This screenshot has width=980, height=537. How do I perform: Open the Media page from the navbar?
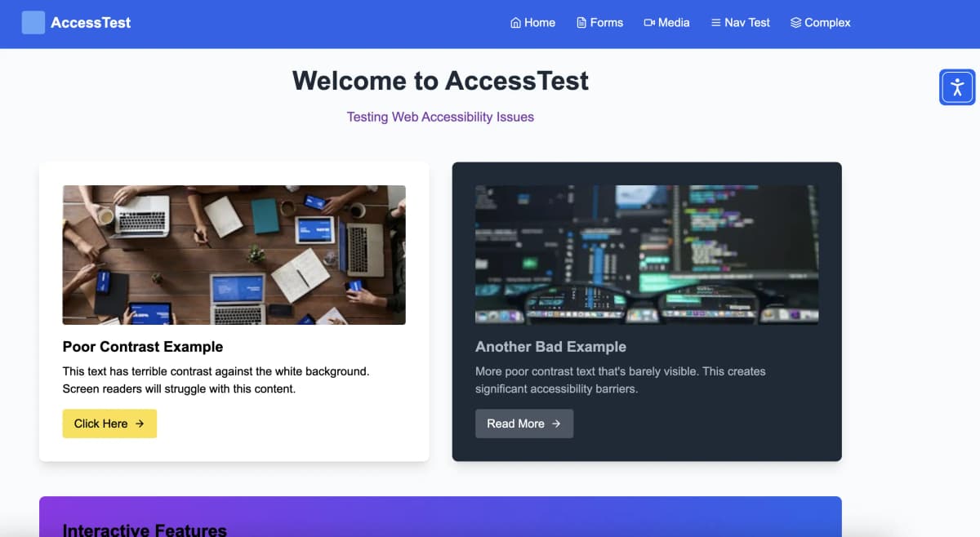(x=667, y=23)
